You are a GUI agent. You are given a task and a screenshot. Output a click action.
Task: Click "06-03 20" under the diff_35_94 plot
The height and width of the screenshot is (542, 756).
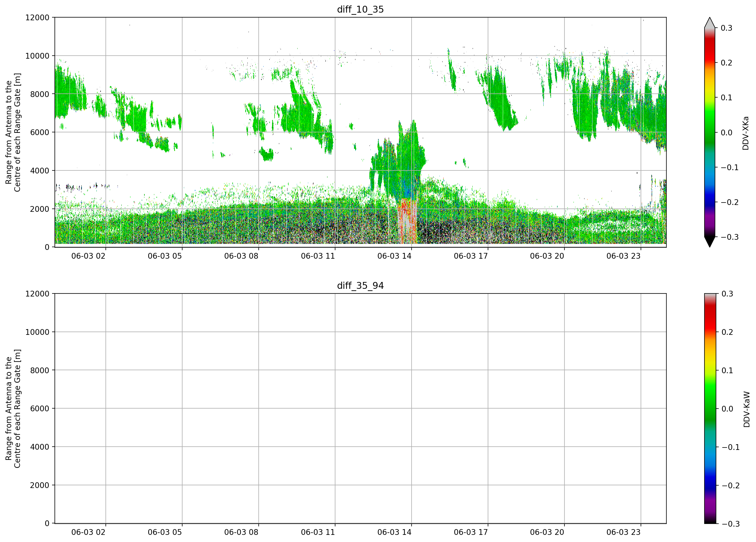click(547, 532)
